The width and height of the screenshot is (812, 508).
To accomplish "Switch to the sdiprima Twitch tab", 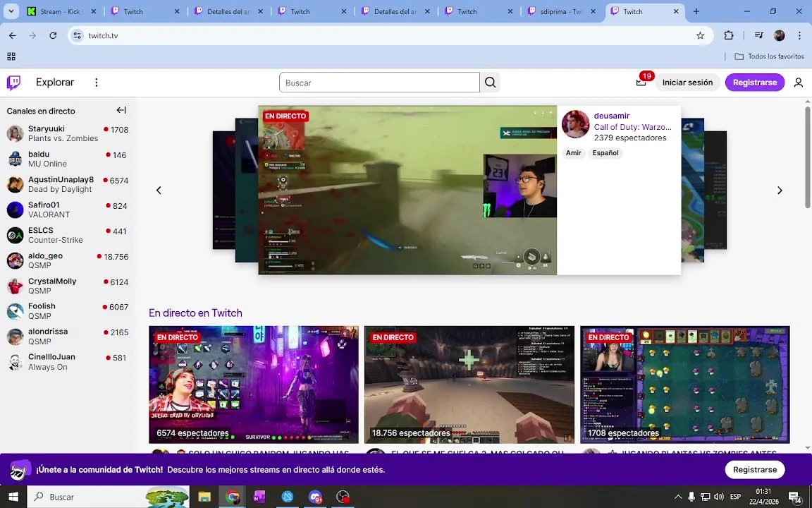I will pyautogui.click(x=562, y=11).
